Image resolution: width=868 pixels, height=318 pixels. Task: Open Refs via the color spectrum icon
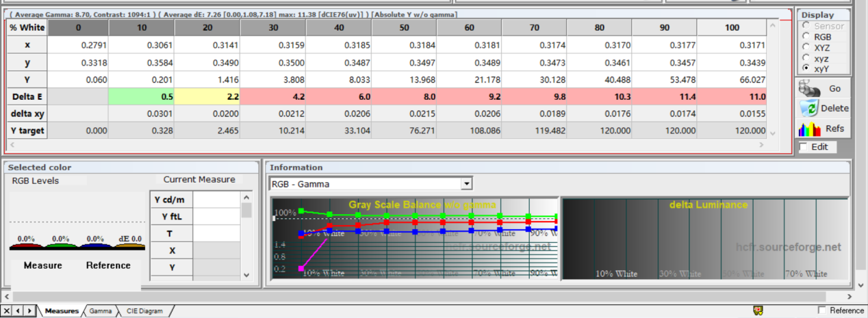click(809, 128)
